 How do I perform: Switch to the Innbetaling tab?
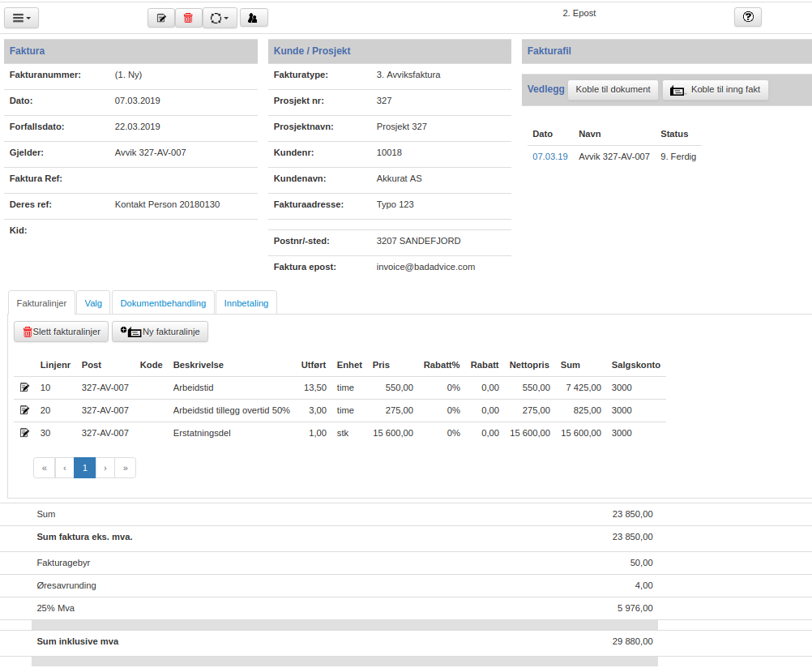click(246, 303)
